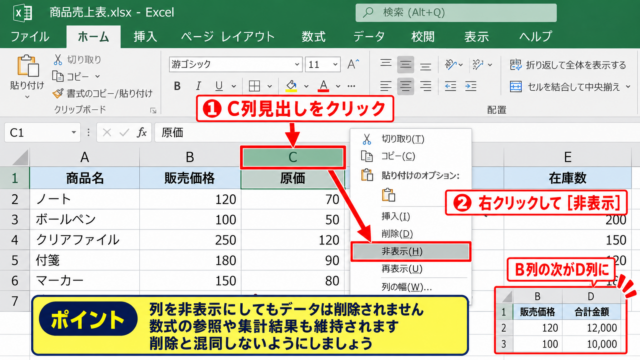The height and width of the screenshot is (360, 640).
Task: Expand the Paste options arrow
Action: [x=27, y=97]
